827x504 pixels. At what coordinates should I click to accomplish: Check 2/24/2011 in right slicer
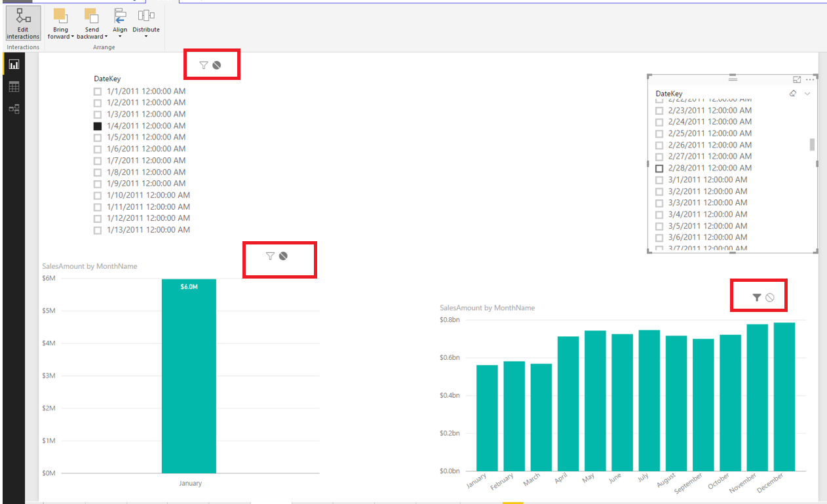pyautogui.click(x=659, y=122)
